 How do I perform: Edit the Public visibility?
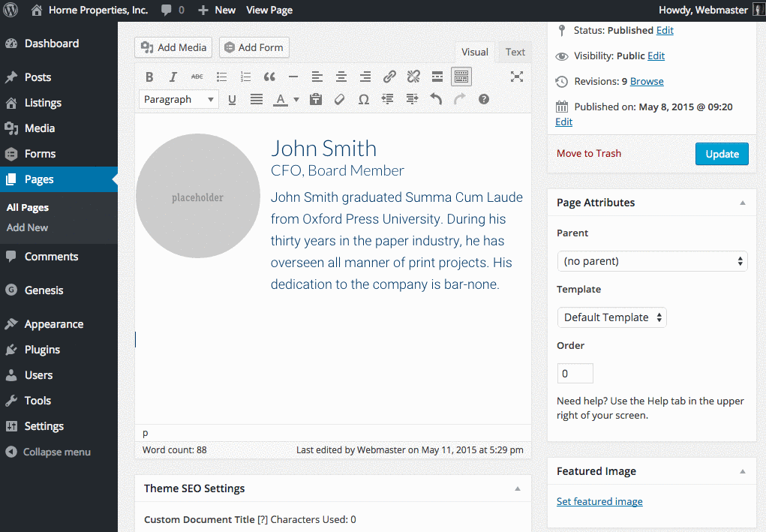coord(656,56)
